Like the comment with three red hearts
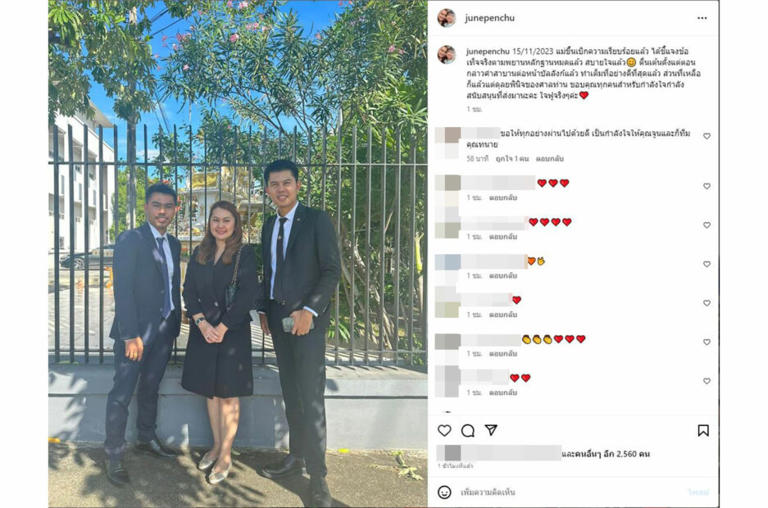This screenshot has height=508, width=768. (707, 186)
